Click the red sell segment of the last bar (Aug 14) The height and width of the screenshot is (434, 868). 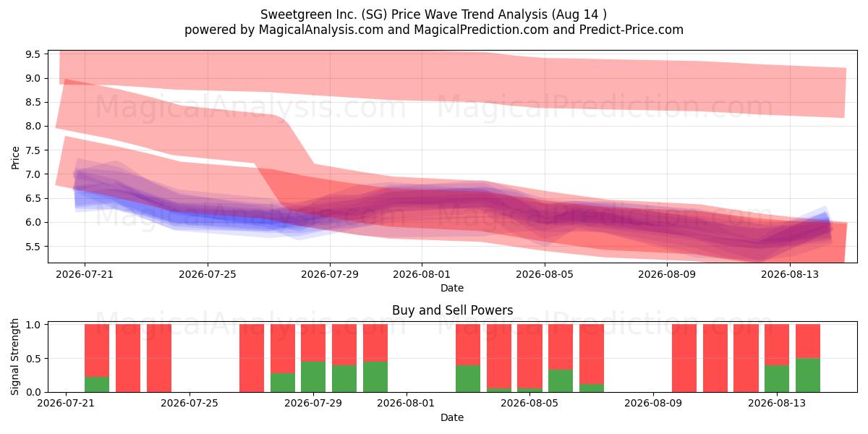click(x=808, y=341)
